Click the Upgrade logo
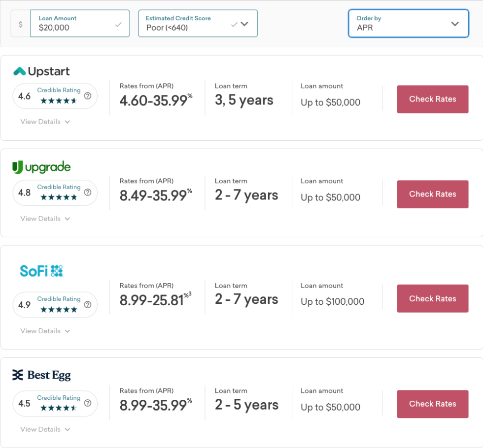 click(42, 167)
